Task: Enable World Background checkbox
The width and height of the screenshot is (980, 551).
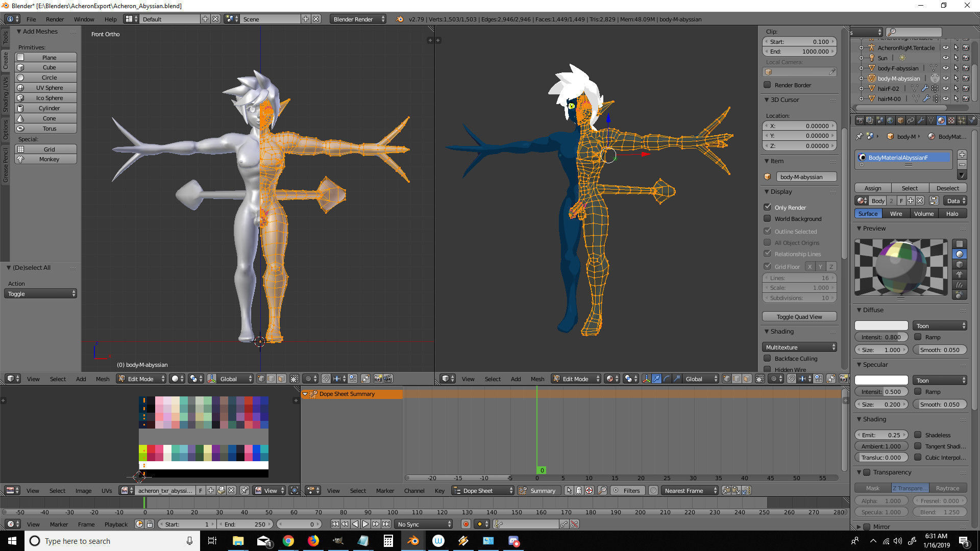Action: tap(768, 218)
